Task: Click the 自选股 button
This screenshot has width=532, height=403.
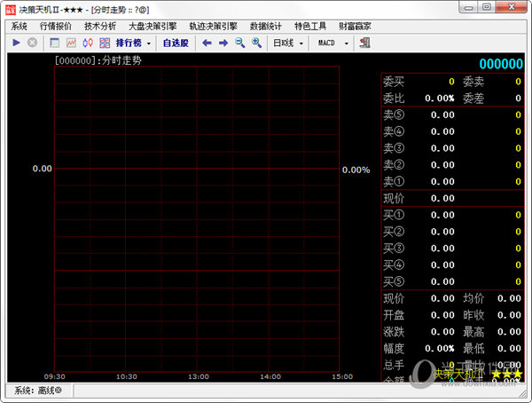Action: pyautogui.click(x=175, y=43)
